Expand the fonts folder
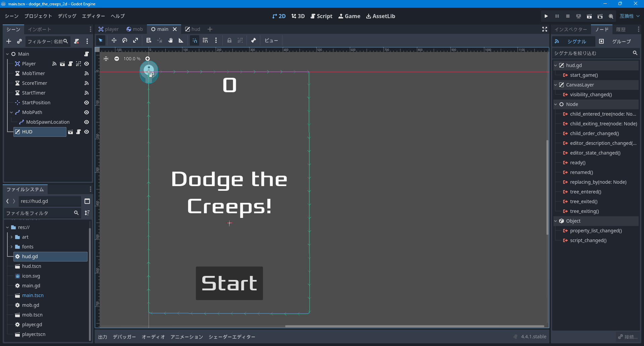This screenshot has height=346, width=644. [11, 247]
